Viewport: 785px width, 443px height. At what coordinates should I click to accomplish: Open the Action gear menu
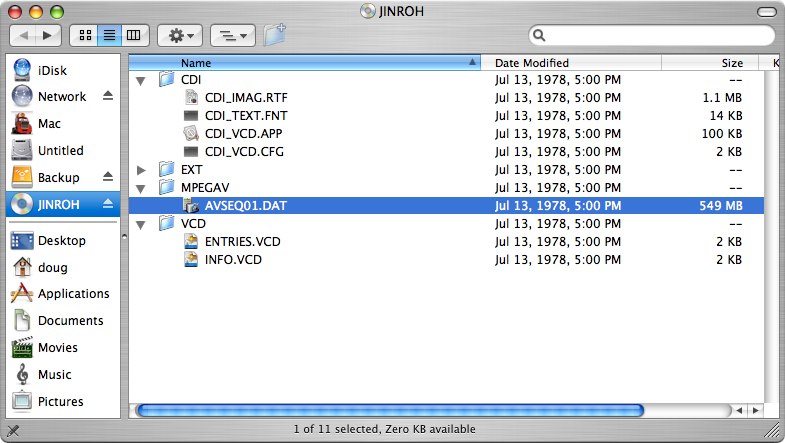point(180,36)
